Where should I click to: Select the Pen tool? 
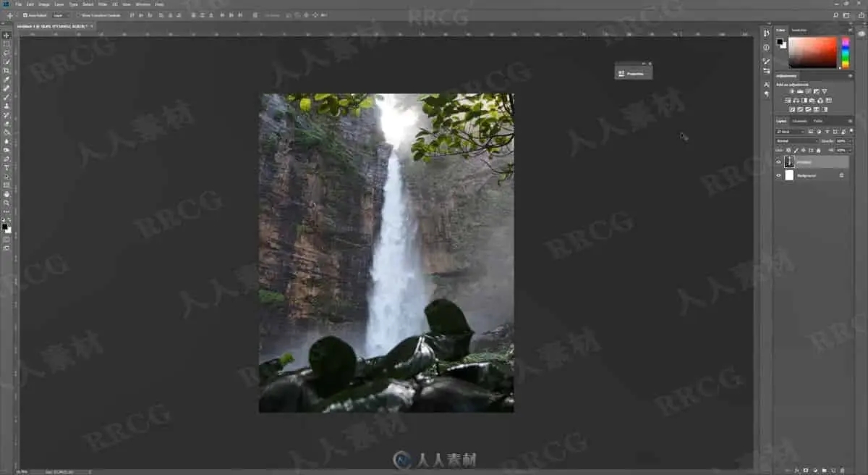pos(7,159)
